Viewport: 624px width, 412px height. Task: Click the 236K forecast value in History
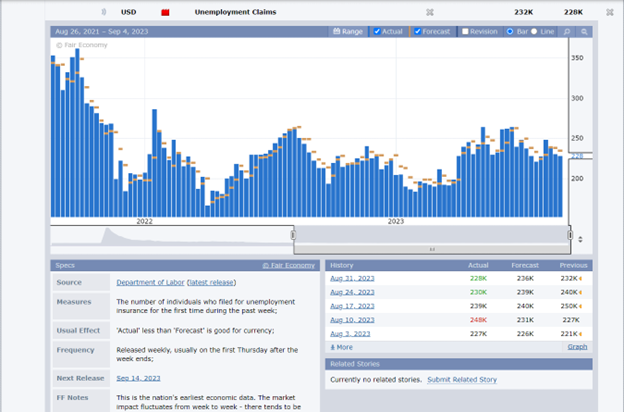click(525, 278)
